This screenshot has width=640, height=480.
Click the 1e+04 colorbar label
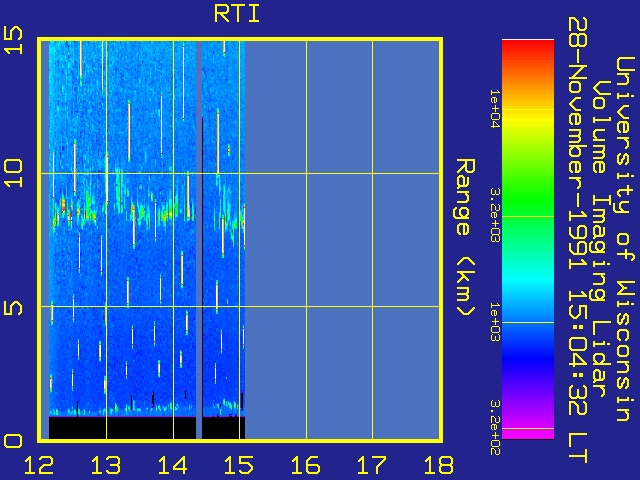[x=494, y=109]
